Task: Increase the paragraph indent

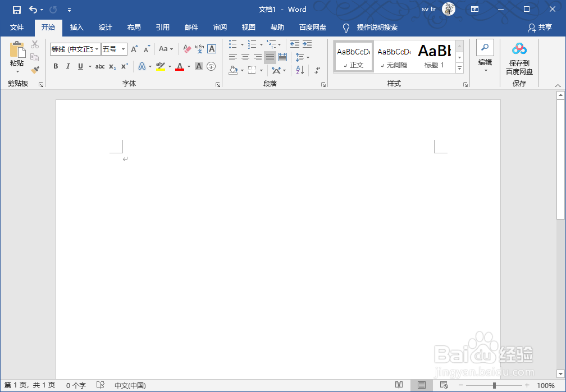Action: [x=307, y=44]
